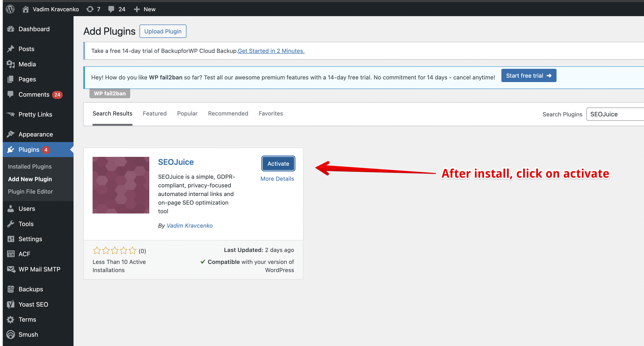The width and height of the screenshot is (644, 346).
Task: Switch to the Featured tab
Action: [155, 113]
